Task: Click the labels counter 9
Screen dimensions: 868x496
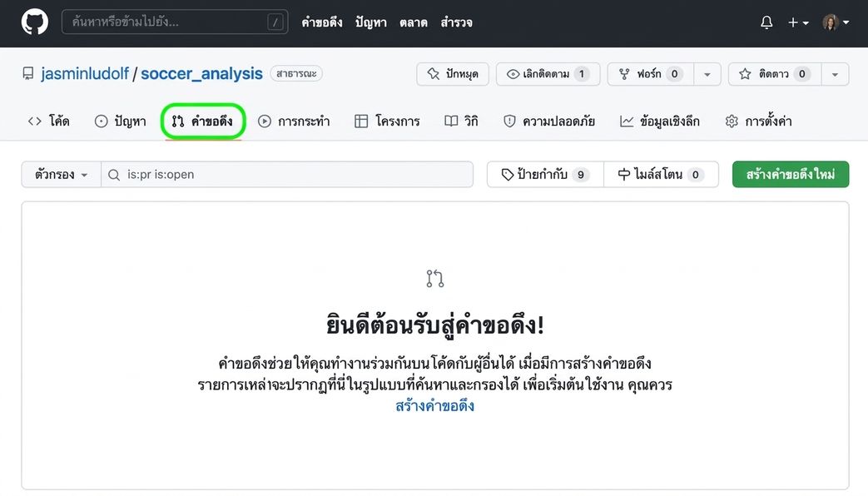Action: pos(581,175)
